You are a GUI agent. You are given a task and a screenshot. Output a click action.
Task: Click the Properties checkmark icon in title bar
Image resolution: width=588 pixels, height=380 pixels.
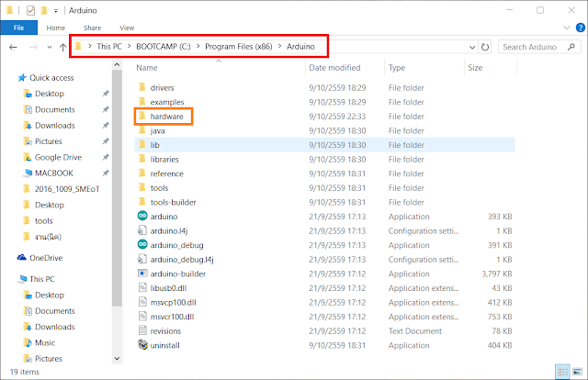(30, 10)
